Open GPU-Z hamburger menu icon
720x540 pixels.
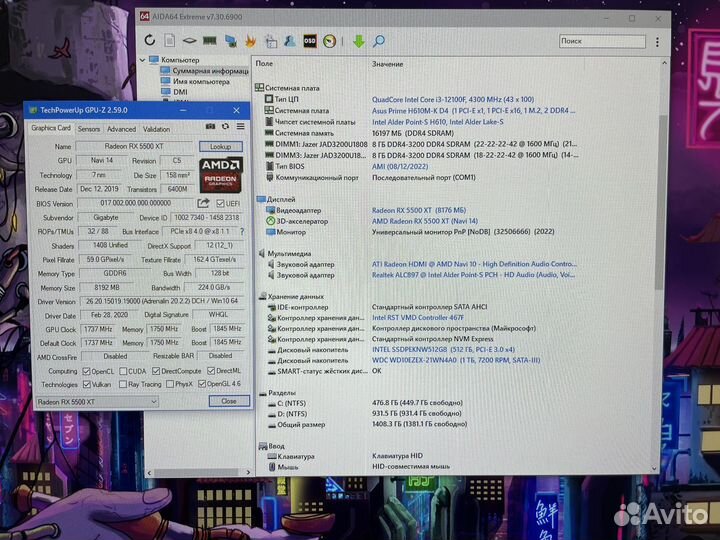point(241,127)
